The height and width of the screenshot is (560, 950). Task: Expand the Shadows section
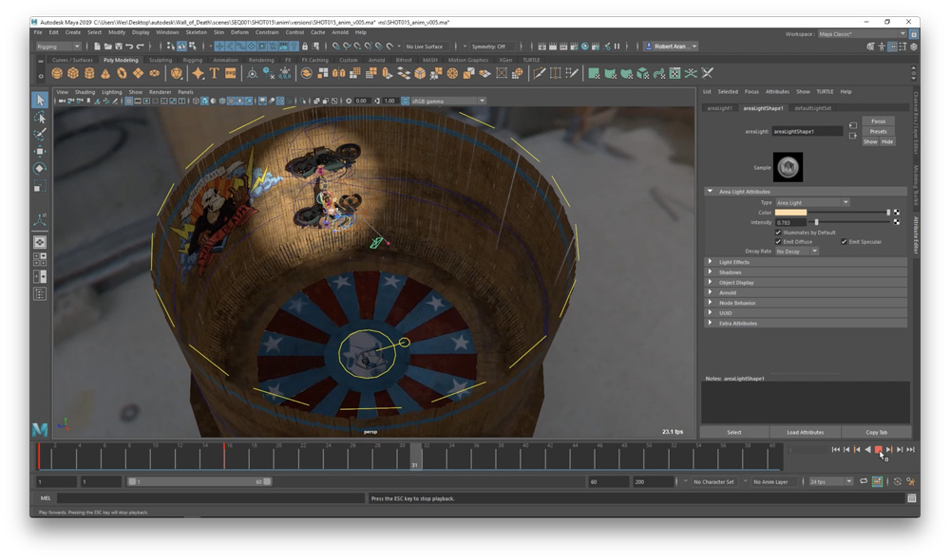[731, 272]
